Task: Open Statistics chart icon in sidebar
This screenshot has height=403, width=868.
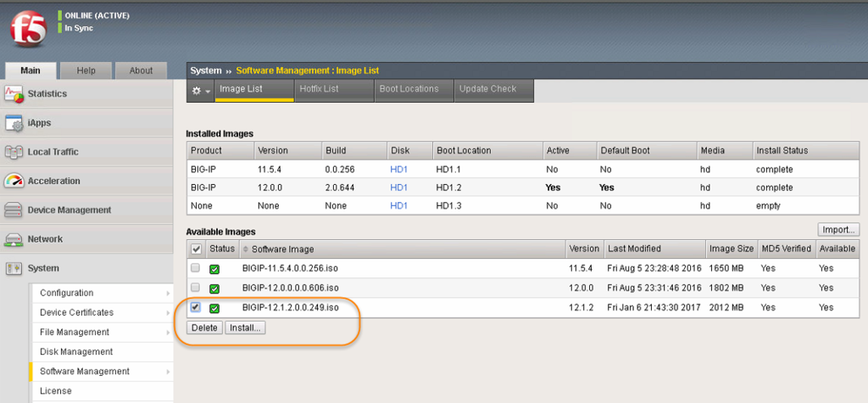Action: [x=14, y=93]
